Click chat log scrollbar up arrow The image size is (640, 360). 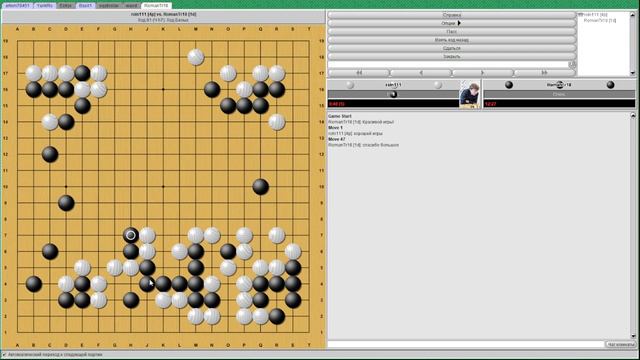coord(633,116)
